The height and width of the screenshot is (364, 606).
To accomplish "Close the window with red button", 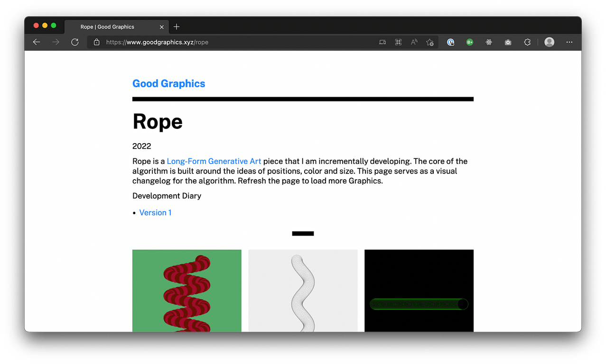I will coord(36,26).
